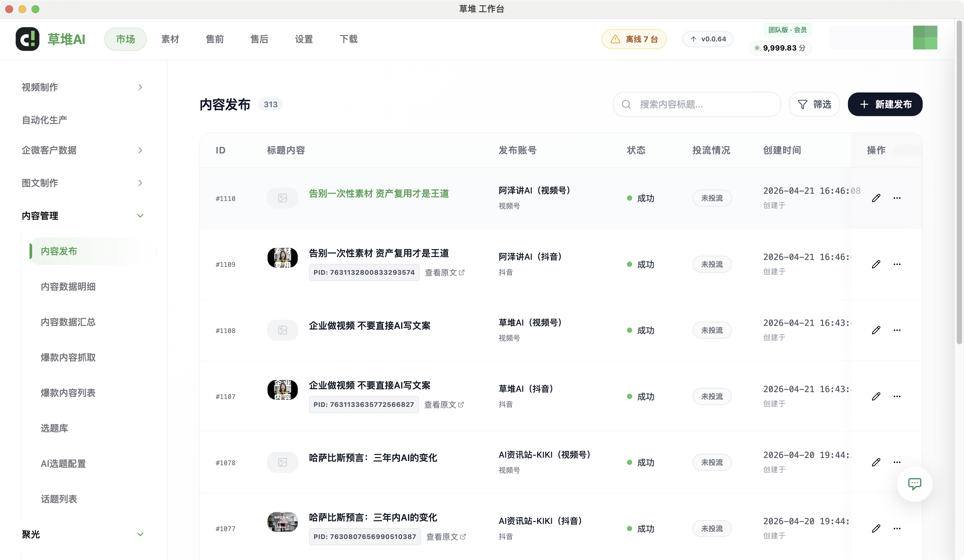Switch to the 售前 tab

click(214, 39)
